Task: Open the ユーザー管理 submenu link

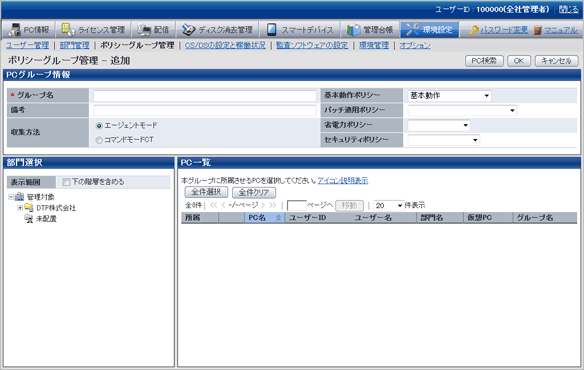Action: (28, 45)
